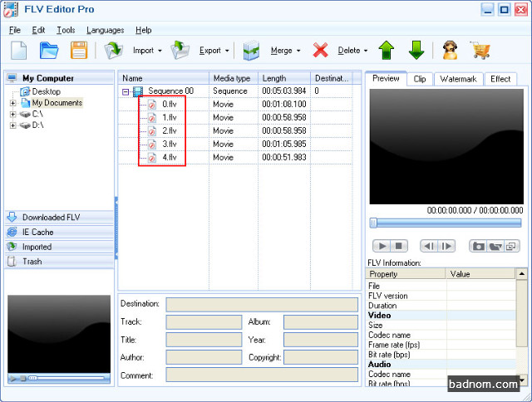
Task: Open the Export dropdown arrow
Action: click(227, 51)
